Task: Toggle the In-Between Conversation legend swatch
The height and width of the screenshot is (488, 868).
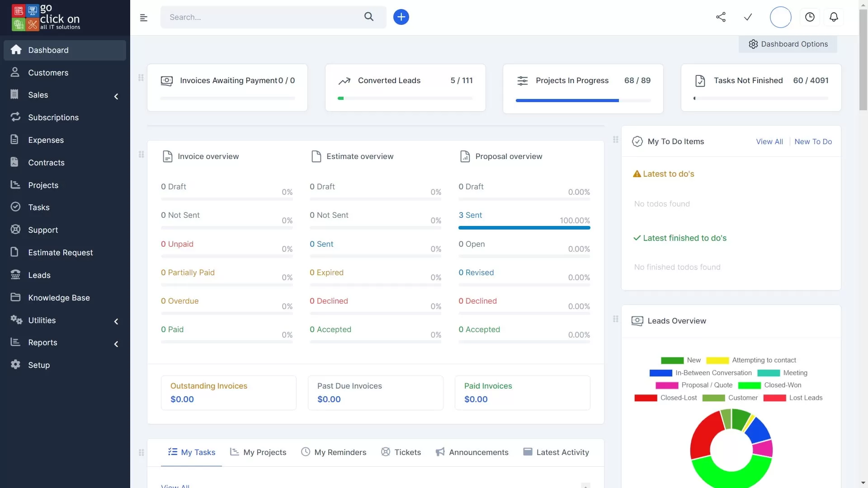Action: tap(660, 373)
